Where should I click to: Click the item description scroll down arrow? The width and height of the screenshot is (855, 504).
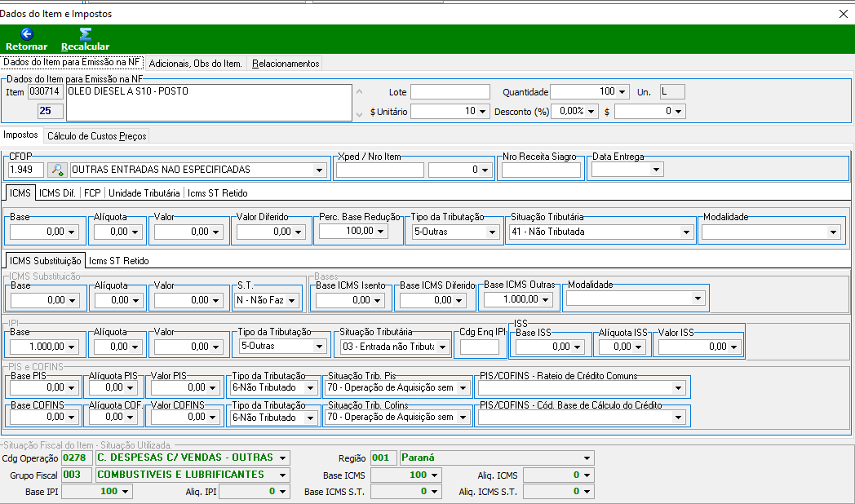359,114
